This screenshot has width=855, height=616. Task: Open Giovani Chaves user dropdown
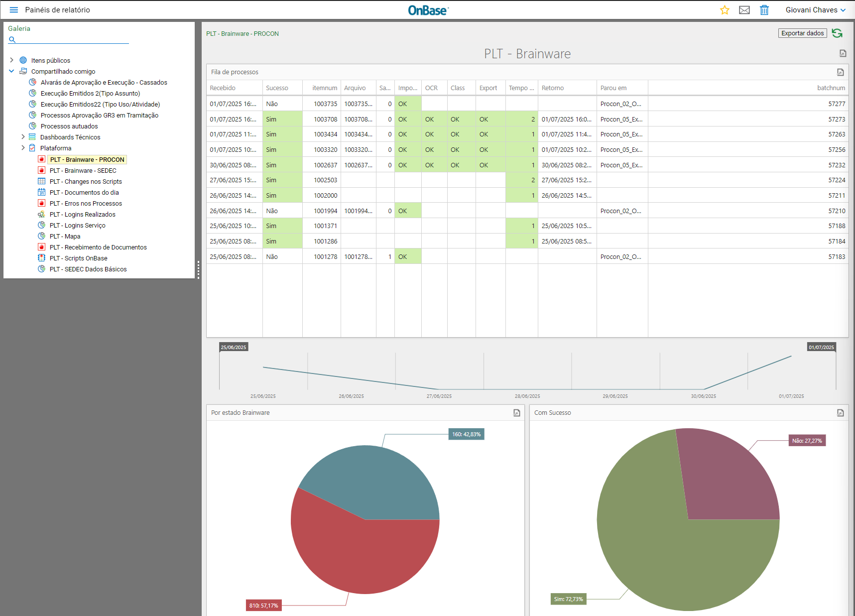click(x=816, y=10)
